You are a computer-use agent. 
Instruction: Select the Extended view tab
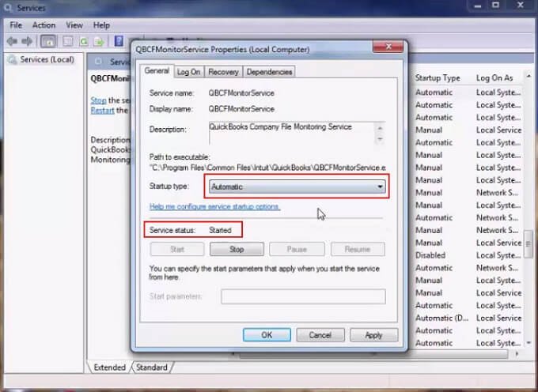coord(109,367)
